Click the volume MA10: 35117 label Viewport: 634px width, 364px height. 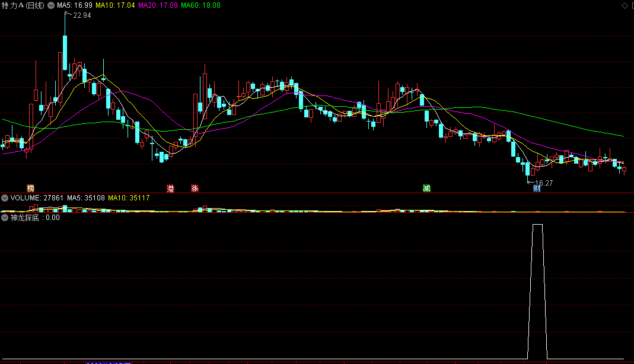(x=129, y=198)
